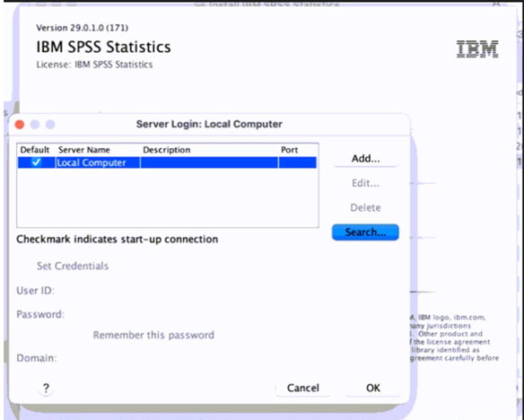The image size is (524, 420).
Task: Click the Edit... button
Action: pos(365,183)
